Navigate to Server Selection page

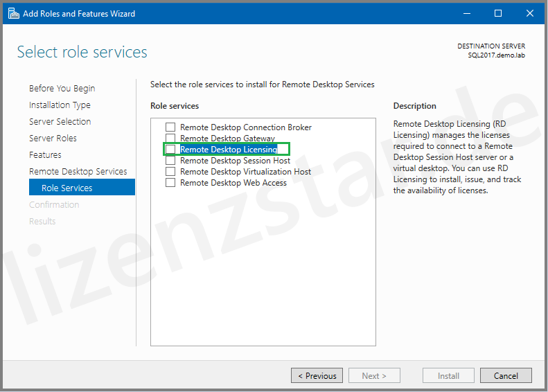(x=60, y=122)
